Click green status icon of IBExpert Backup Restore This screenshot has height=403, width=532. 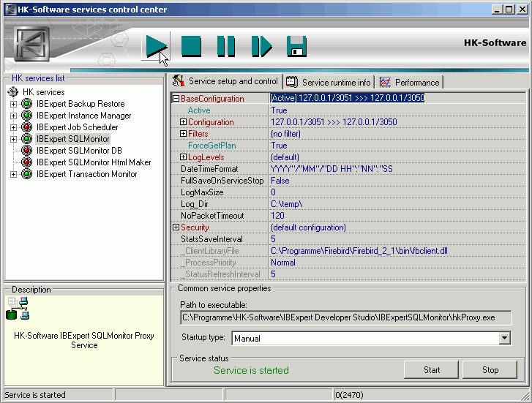(26, 104)
